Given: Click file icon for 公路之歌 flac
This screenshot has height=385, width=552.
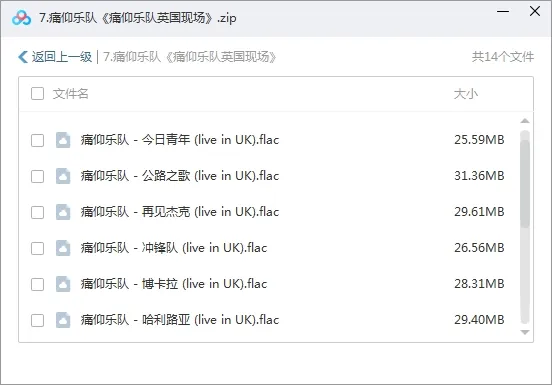Looking at the screenshot, I should tap(63, 176).
